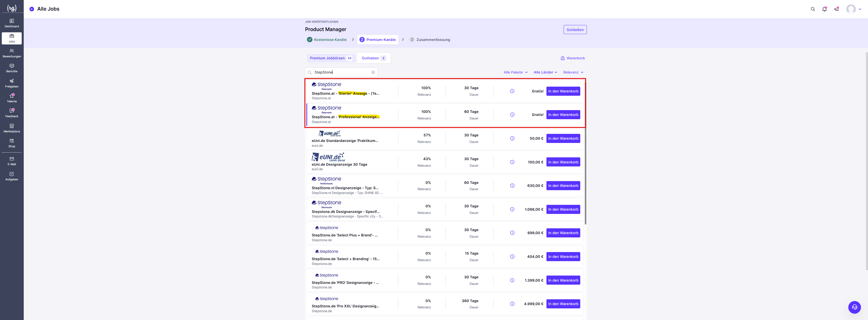Show info for StepStone.at Starter Anzeige

[512, 91]
